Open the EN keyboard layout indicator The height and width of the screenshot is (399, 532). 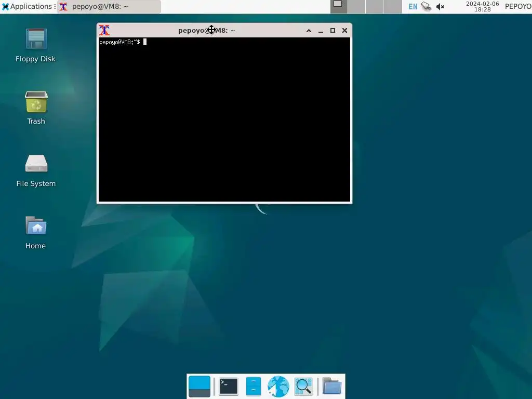(x=413, y=7)
